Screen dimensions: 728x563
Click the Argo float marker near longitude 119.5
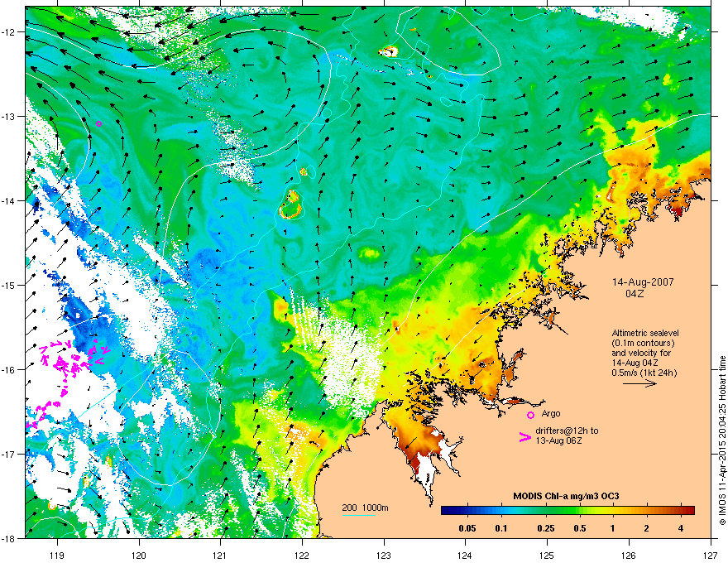point(98,123)
